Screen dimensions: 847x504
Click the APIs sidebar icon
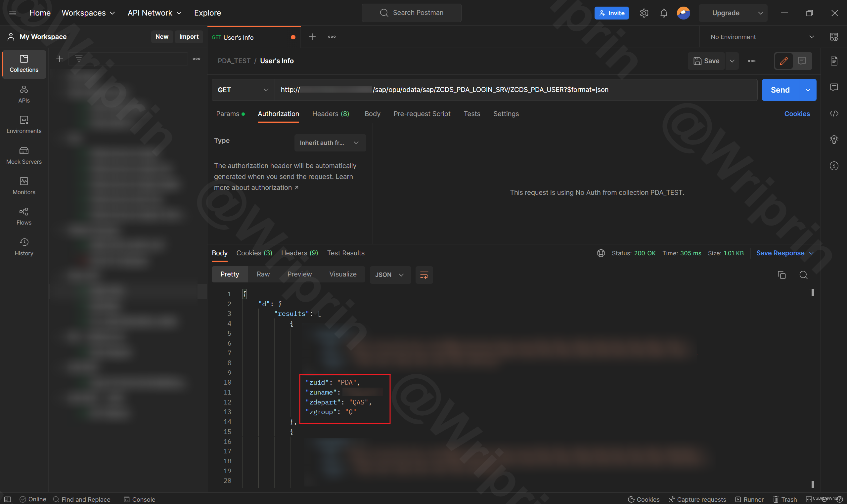(x=24, y=94)
